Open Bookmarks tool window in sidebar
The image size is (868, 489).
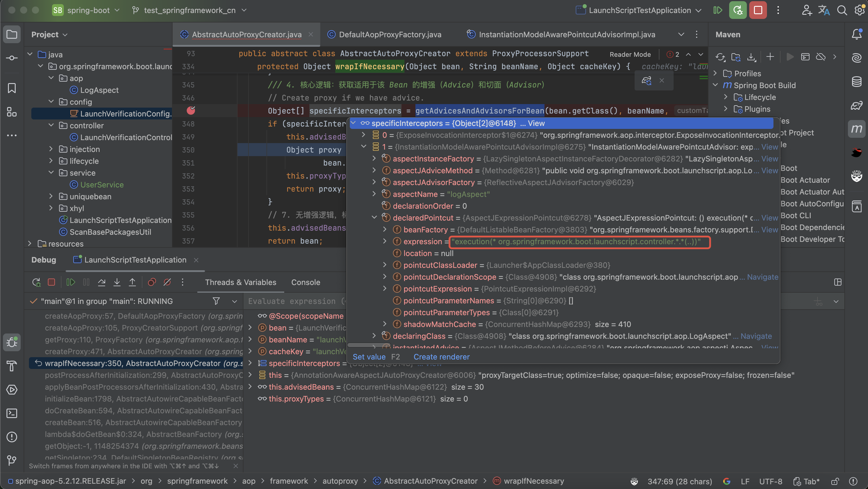(x=12, y=88)
